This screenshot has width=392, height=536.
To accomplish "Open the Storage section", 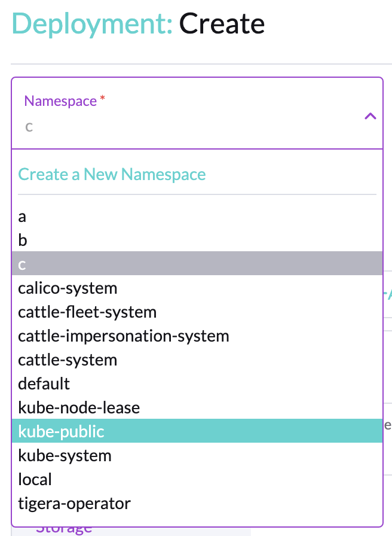I will click(x=64, y=529).
